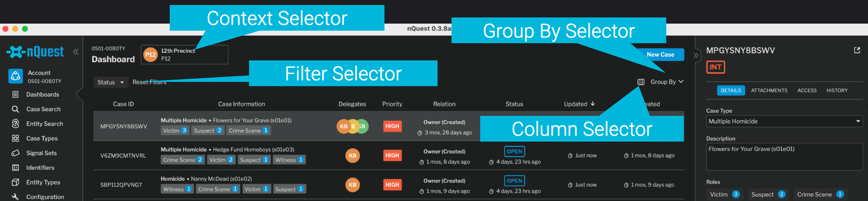Click the Witness 1 tag in row V6ZM9CMTNVRL
868x201 pixels.
[289, 160]
